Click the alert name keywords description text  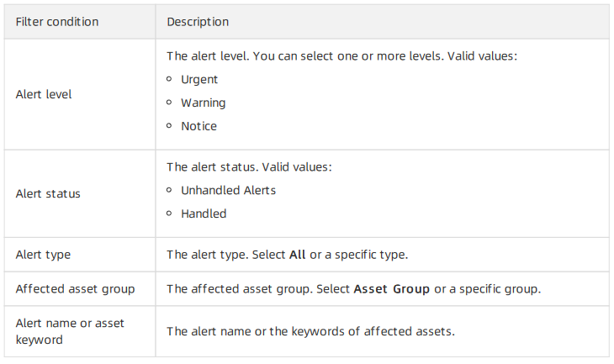click(310, 331)
